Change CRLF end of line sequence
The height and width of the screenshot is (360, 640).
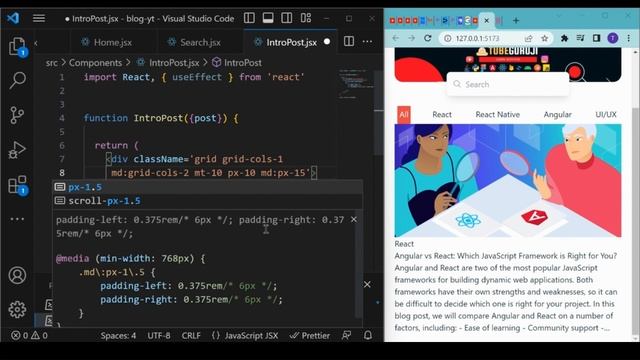[x=191, y=336]
